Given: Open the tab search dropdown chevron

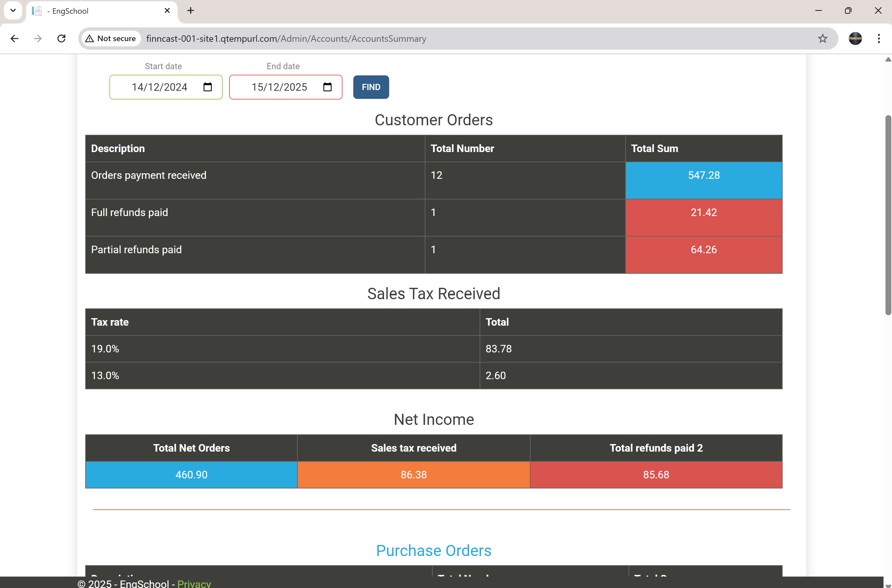Looking at the screenshot, I should pyautogui.click(x=13, y=10).
